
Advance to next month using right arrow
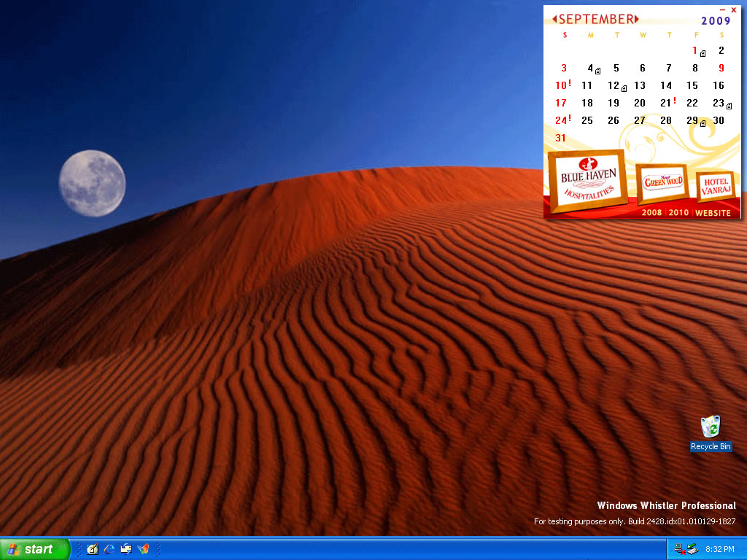(637, 19)
